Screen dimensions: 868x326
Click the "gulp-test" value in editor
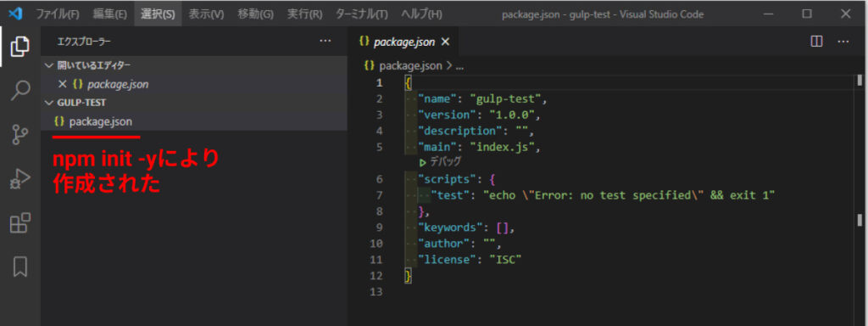click(x=505, y=99)
